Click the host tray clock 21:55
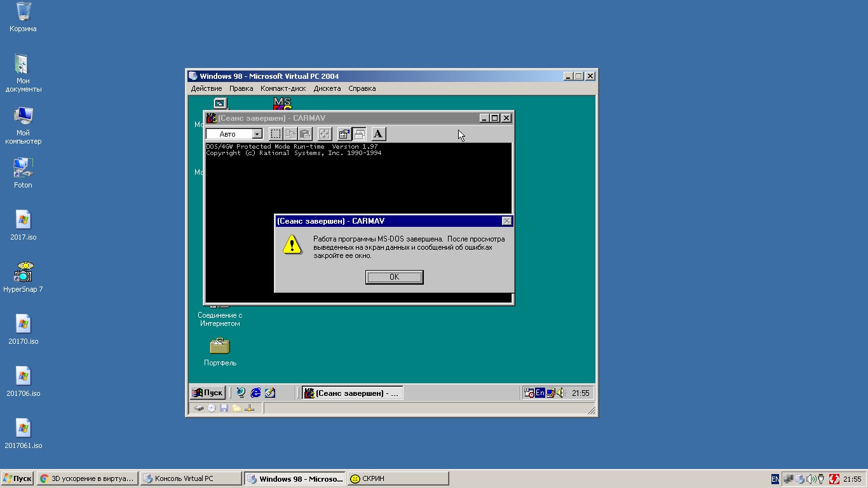The height and width of the screenshot is (488, 868). pos(852,479)
